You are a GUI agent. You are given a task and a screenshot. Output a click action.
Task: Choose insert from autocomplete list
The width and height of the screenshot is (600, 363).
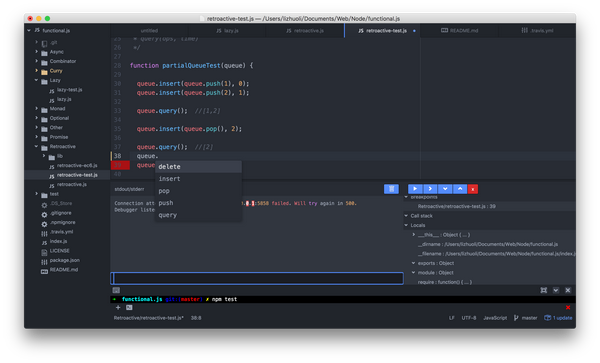pyautogui.click(x=198, y=179)
